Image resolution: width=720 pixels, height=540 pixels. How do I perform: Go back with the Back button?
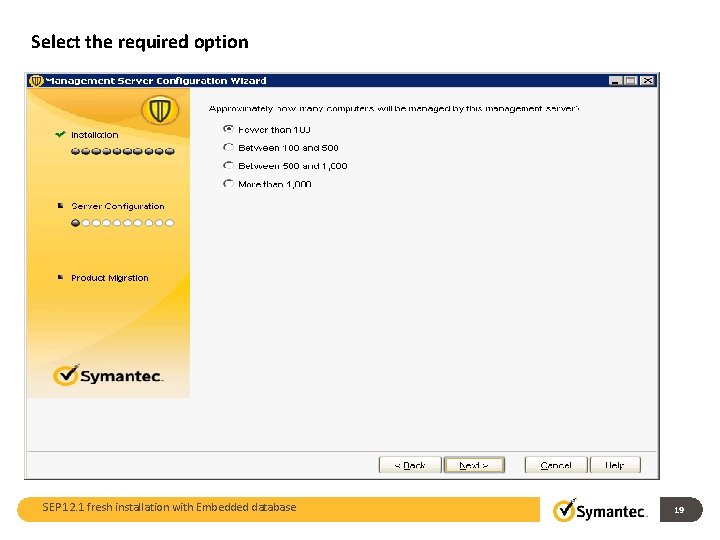[410, 465]
